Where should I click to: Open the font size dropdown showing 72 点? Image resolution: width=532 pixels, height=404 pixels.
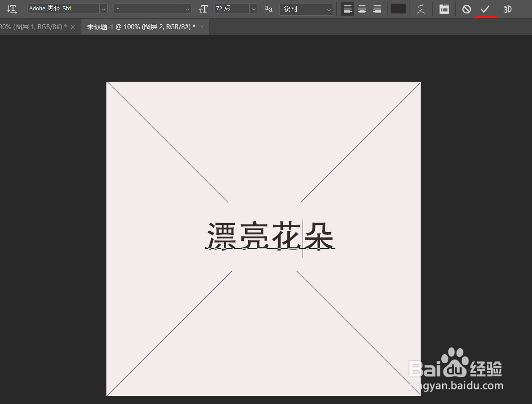pos(253,8)
